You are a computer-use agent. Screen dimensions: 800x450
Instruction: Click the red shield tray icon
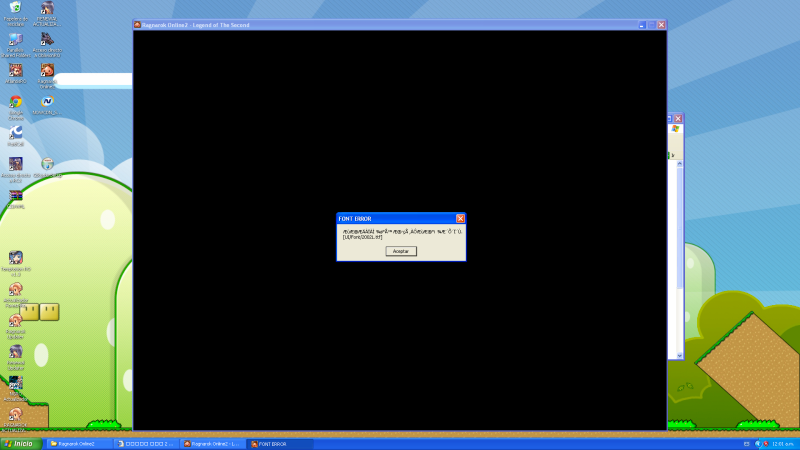[x=766, y=444]
